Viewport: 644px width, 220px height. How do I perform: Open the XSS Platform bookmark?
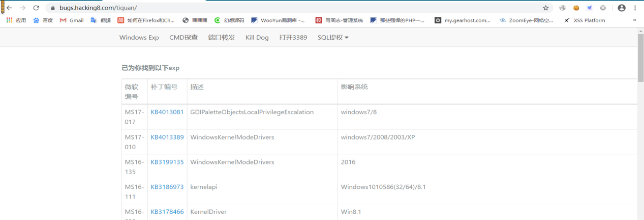pos(585,20)
